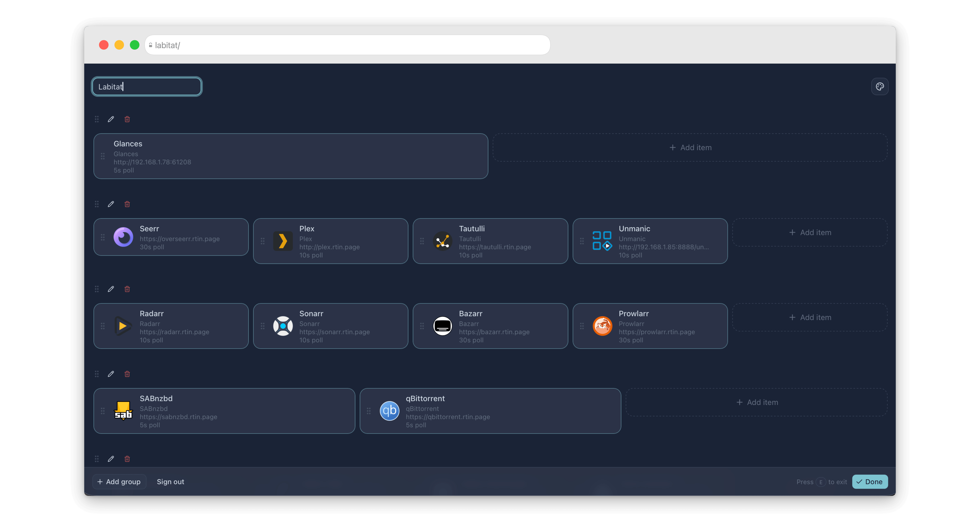Select the qBittorrent icon
This screenshot has height=522, width=980.
[389, 411]
